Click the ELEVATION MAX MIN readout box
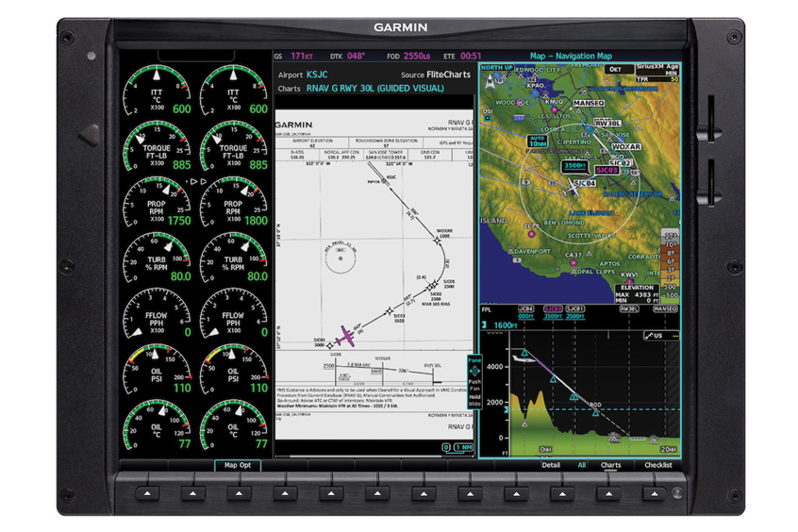Viewport: 798px width, 532px height. [637, 294]
